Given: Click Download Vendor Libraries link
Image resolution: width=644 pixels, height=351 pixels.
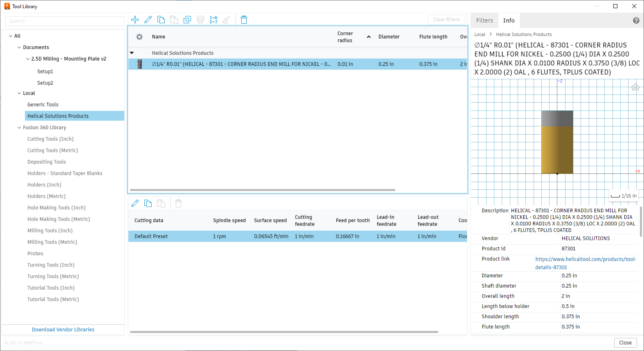Looking at the screenshot, I should pos(63,329).
